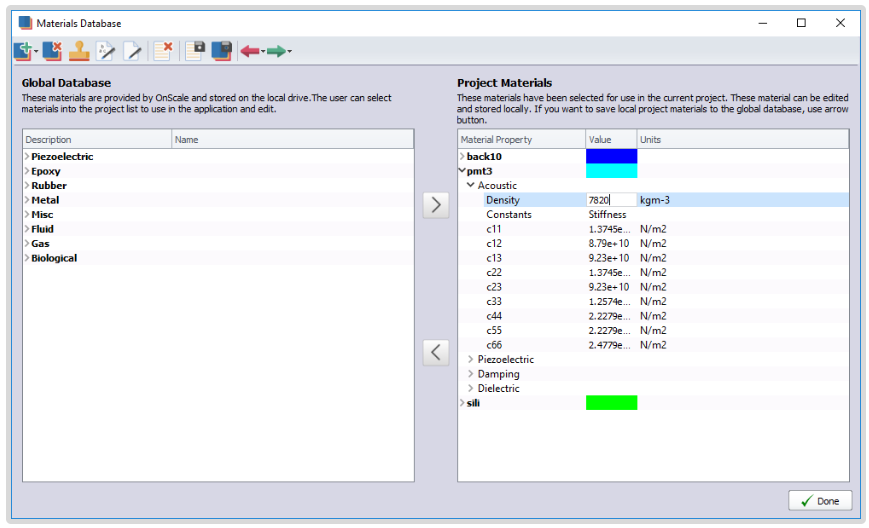Click the green right arrow toolbar icon

[276, 52]
